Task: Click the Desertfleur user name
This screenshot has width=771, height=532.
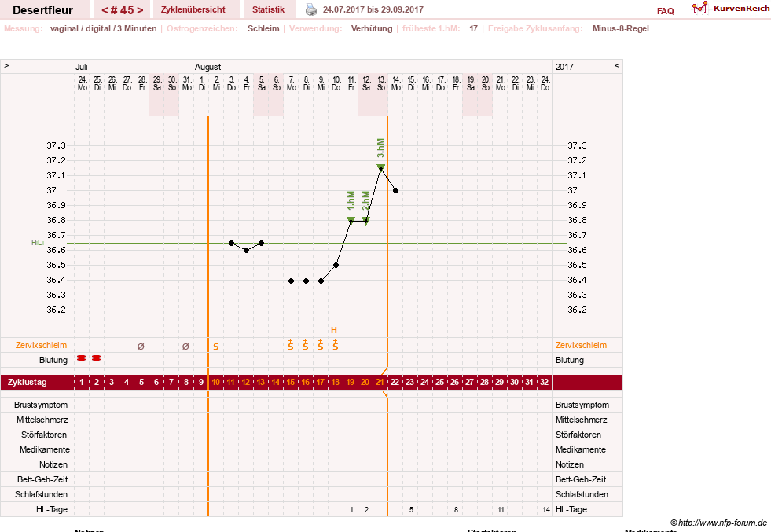Action: [42, 10]
